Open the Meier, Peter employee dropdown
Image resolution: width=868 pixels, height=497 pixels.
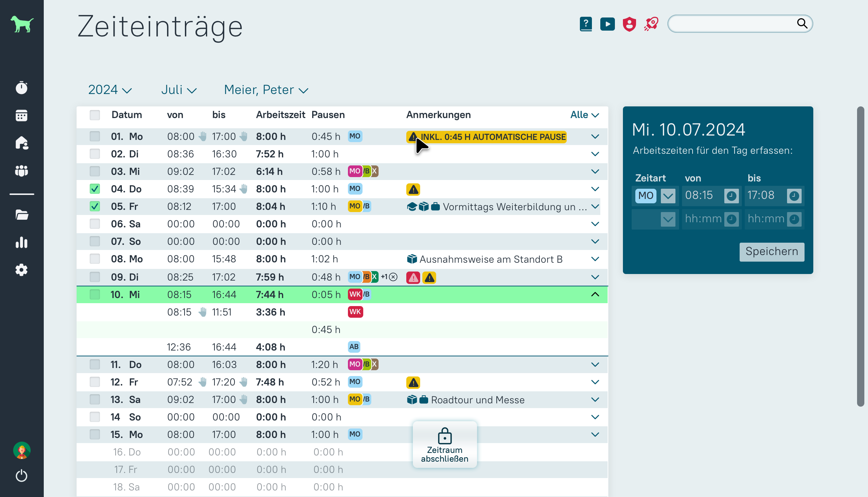tap(266, 90)
